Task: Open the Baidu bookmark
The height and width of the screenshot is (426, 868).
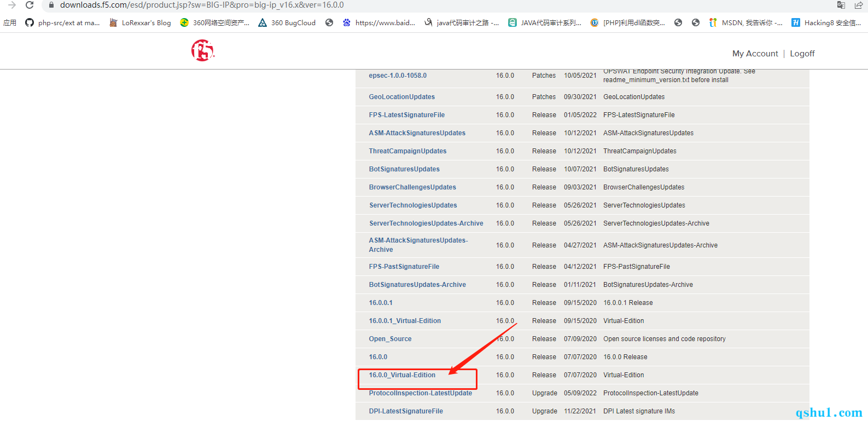Action: (x=378, y=23)
